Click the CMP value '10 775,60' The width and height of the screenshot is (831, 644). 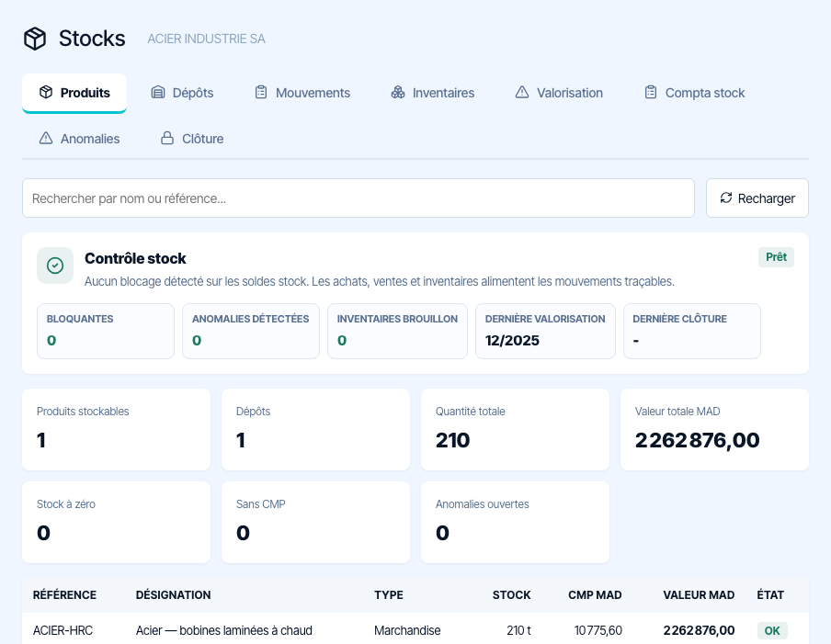coord(598,630)
